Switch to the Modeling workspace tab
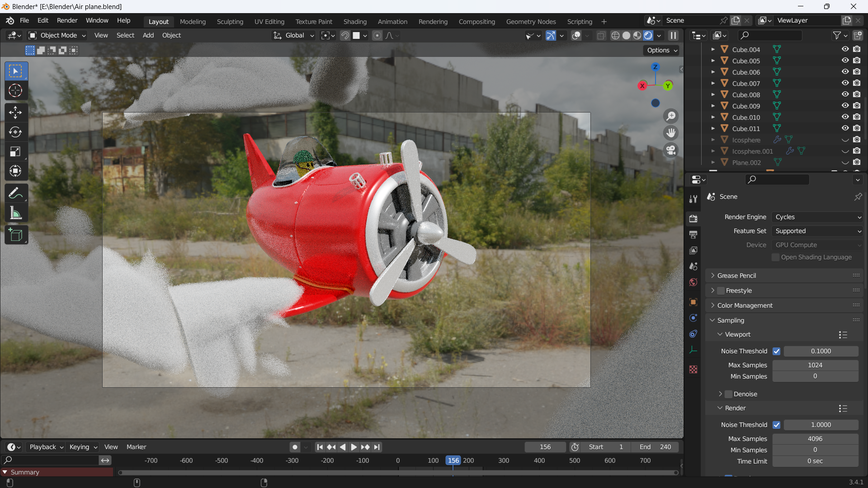The image size is (868, 488). [x=193, y=21]
